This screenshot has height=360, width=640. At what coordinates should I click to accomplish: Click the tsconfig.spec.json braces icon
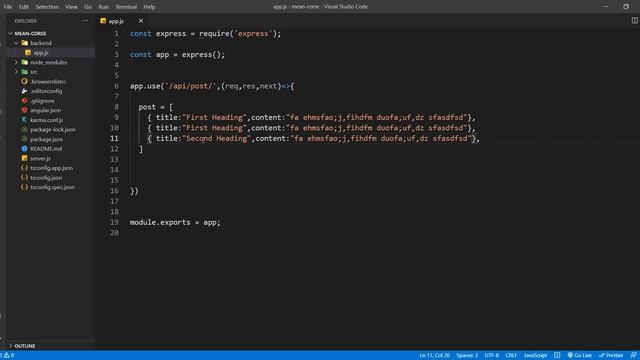[x=24, y=187]
